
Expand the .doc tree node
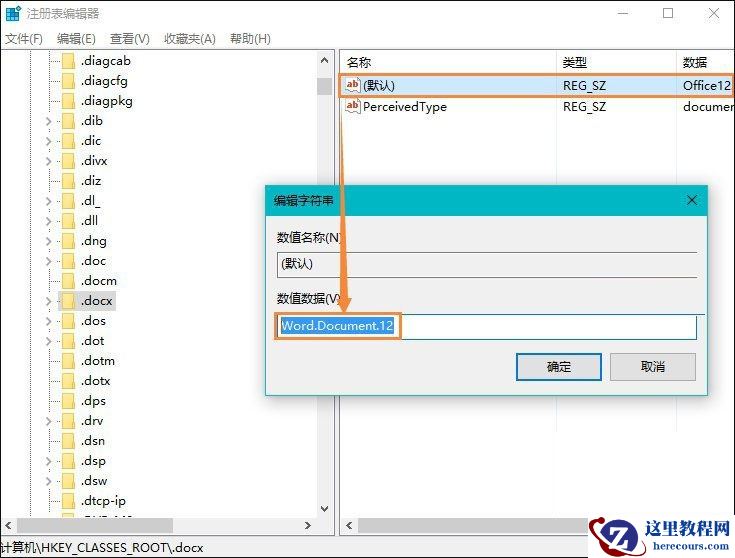pos(48,261)
